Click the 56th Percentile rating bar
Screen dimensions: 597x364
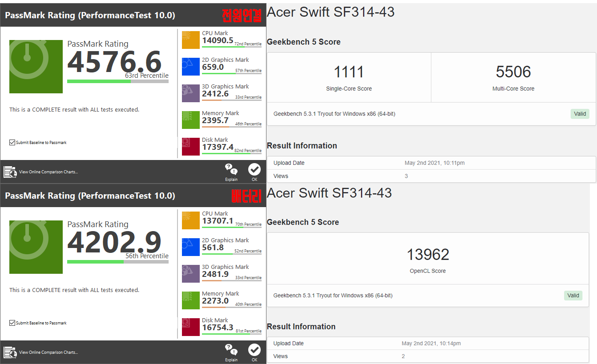118,262
